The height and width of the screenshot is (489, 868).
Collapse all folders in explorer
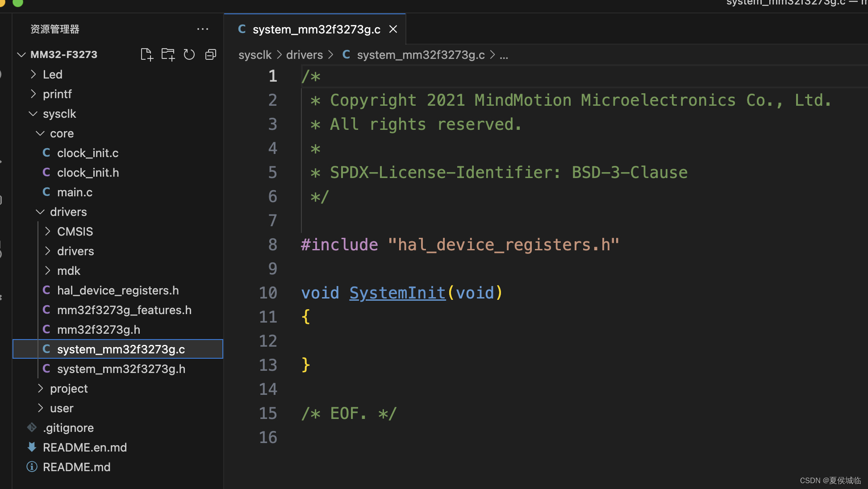coord(211,54)
